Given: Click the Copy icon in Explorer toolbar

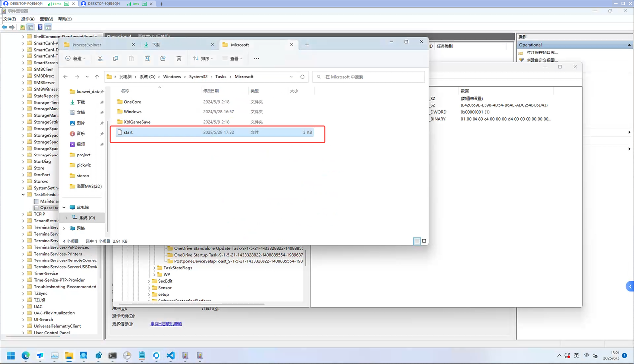Looking at the screenshot, I should 115,58.
